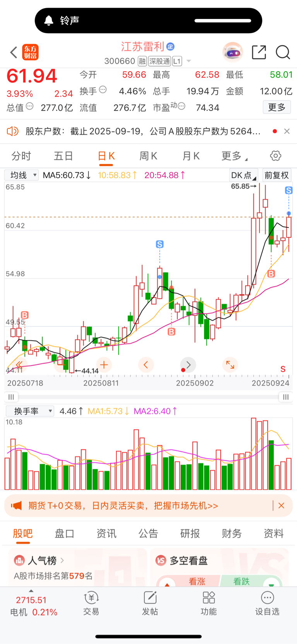
Task: Move chart right with right chevron
Action: click(188, 364)
